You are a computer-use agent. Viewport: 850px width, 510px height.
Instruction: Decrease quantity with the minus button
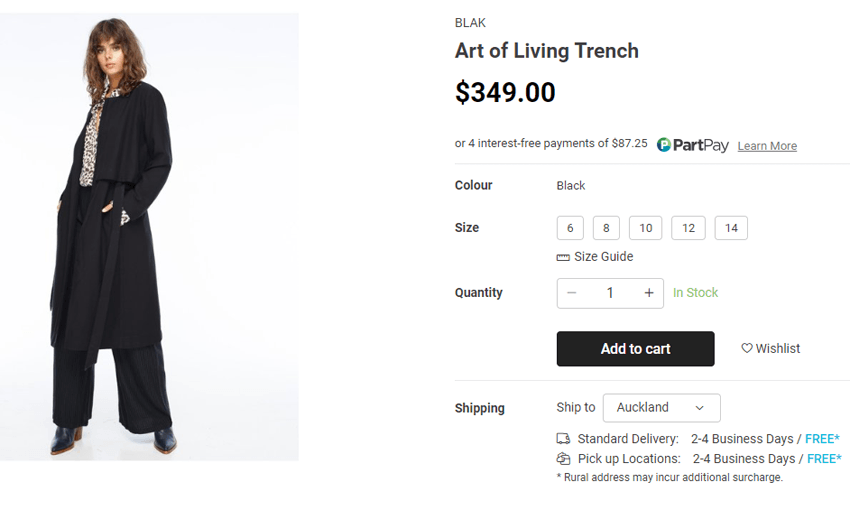(x=572, y=293)
